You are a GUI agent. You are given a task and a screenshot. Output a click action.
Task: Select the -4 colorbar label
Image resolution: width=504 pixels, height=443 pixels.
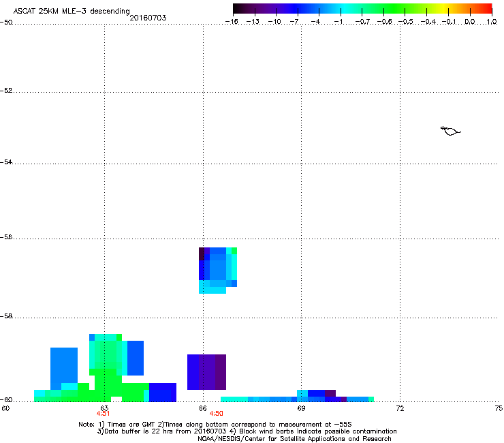315,22
